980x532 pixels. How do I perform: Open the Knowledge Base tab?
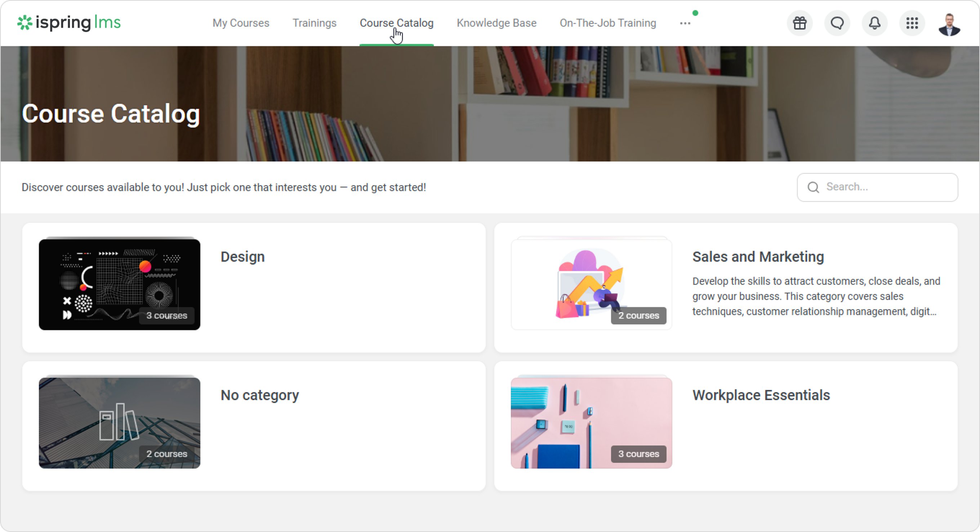coord(496,23)
